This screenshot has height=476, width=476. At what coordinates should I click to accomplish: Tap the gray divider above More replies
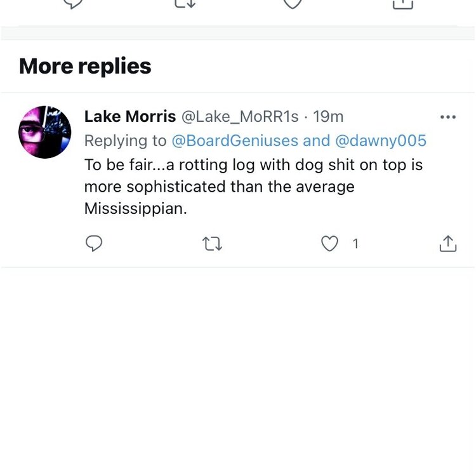pos(238,34)
